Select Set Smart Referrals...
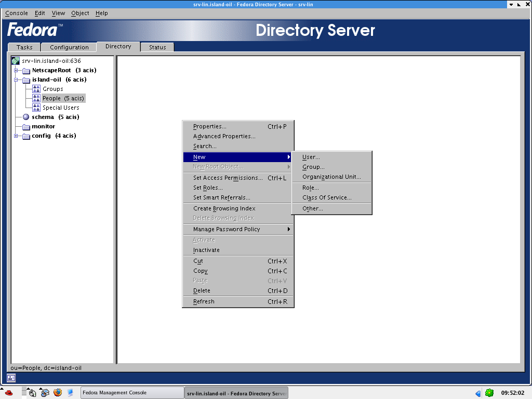The height and width of the screenshot is (399, 532). [x=238, y=197]
